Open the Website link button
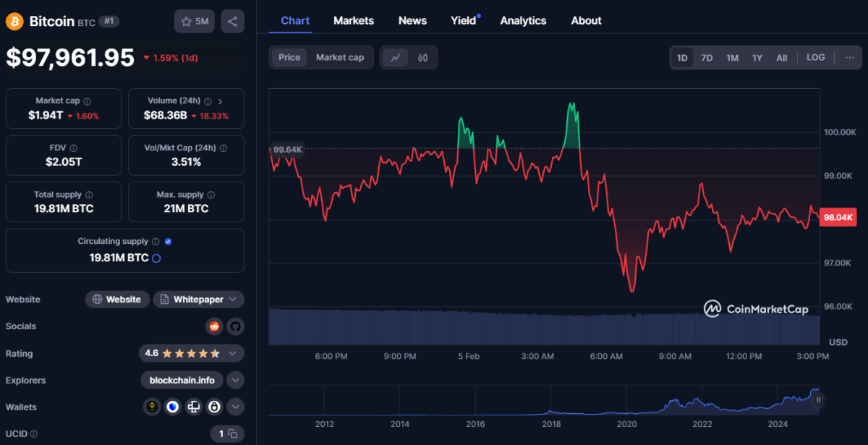This screenshot has width=868, height=445. 117,300
